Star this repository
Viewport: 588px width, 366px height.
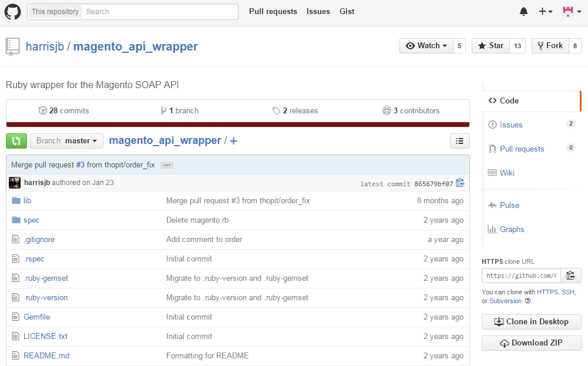coord(490,46)
